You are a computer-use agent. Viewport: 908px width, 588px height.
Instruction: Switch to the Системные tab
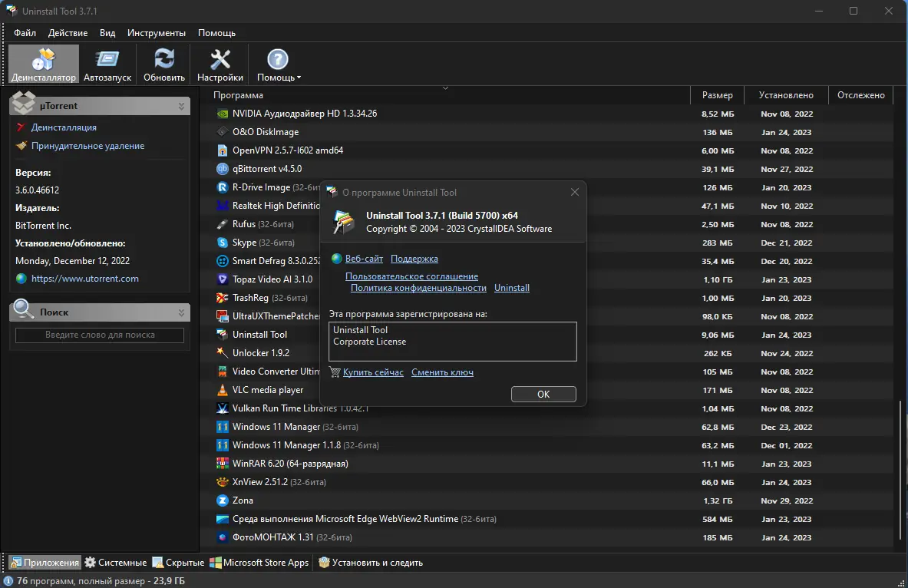click(x=115, y=562)
